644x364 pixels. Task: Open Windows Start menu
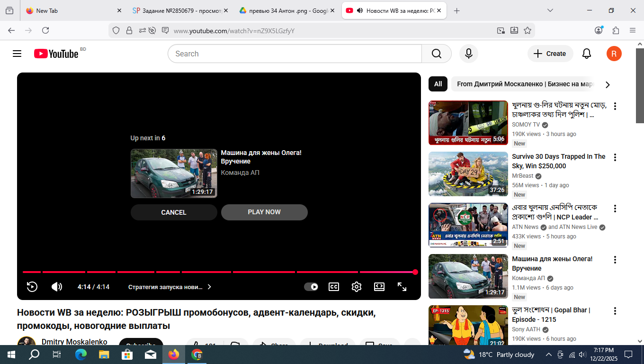[x=10, y=355]
